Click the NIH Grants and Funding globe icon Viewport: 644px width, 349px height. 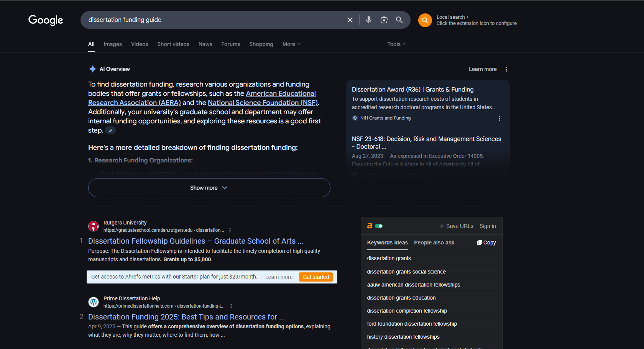tap(355, 118)
